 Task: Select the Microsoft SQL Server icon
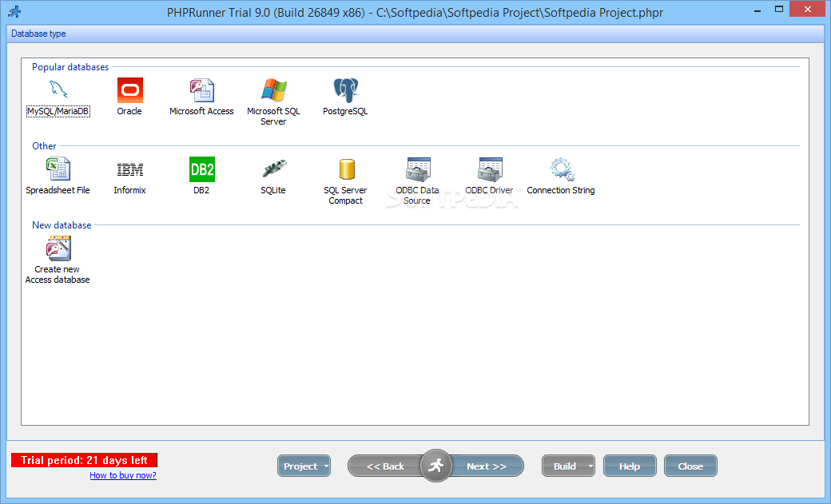(273, 90)
